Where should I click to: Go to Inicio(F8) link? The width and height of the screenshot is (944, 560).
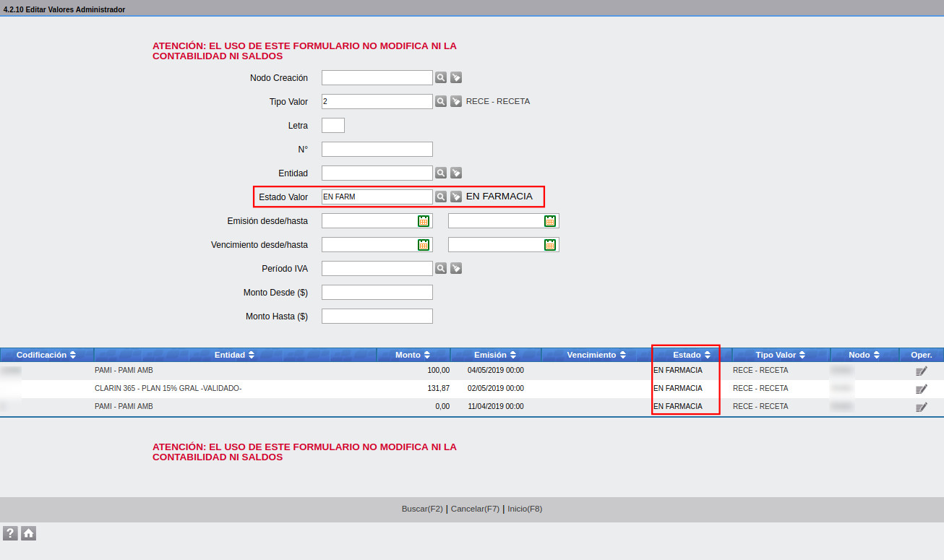(x=525, y=509)
